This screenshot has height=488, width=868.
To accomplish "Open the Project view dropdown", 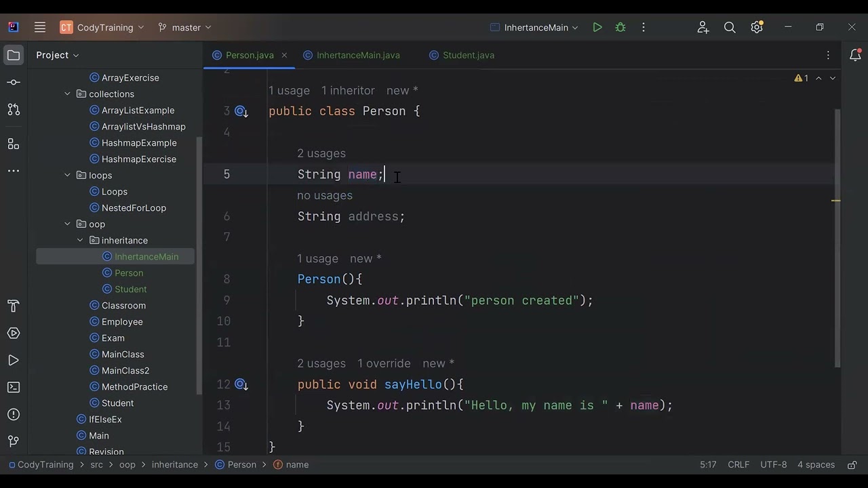I will (58, 55).
